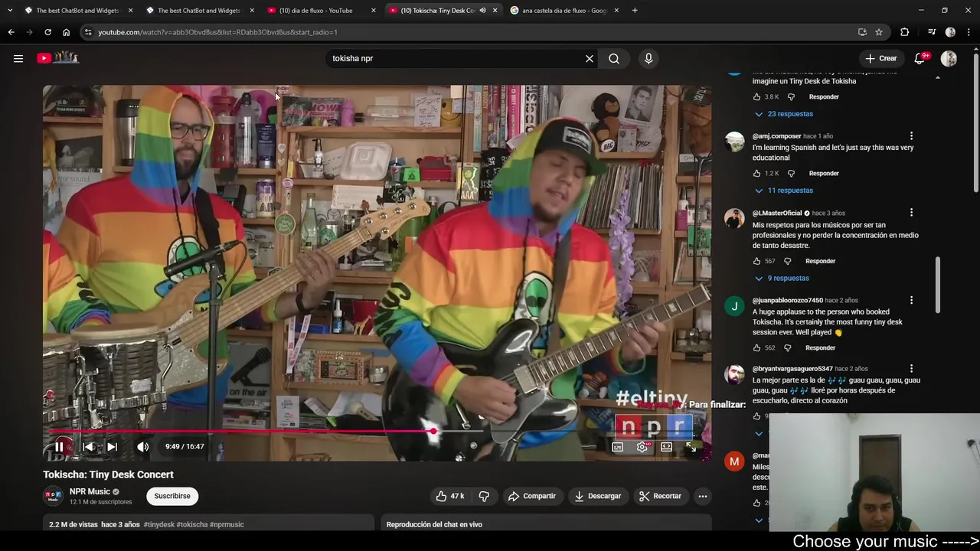Open options menu for @bryantvargasaguero5347 comment
980x551 pixels.
click(x=911, y=369)
